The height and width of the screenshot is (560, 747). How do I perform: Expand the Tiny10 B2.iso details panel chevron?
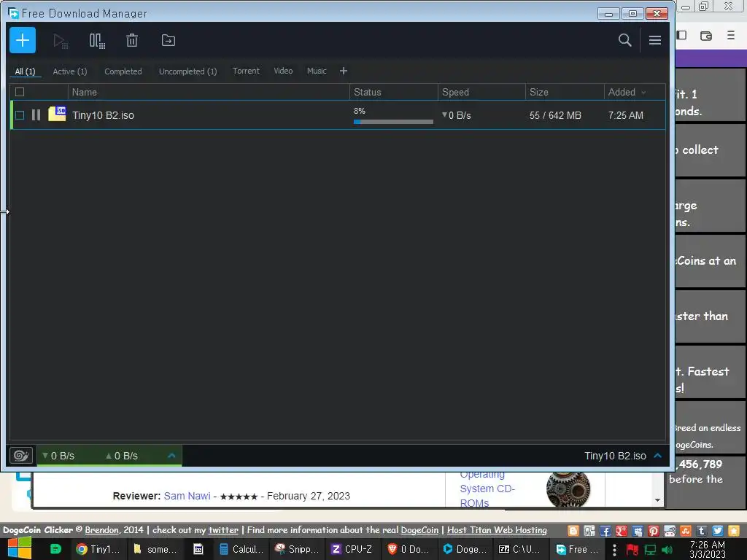pyautogui.click(x=658, y=456)
